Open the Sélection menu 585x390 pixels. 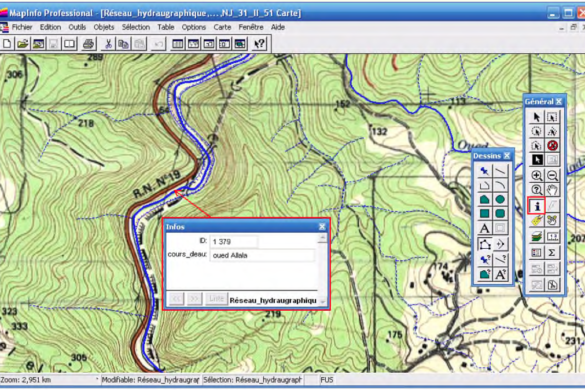point(136,27)
